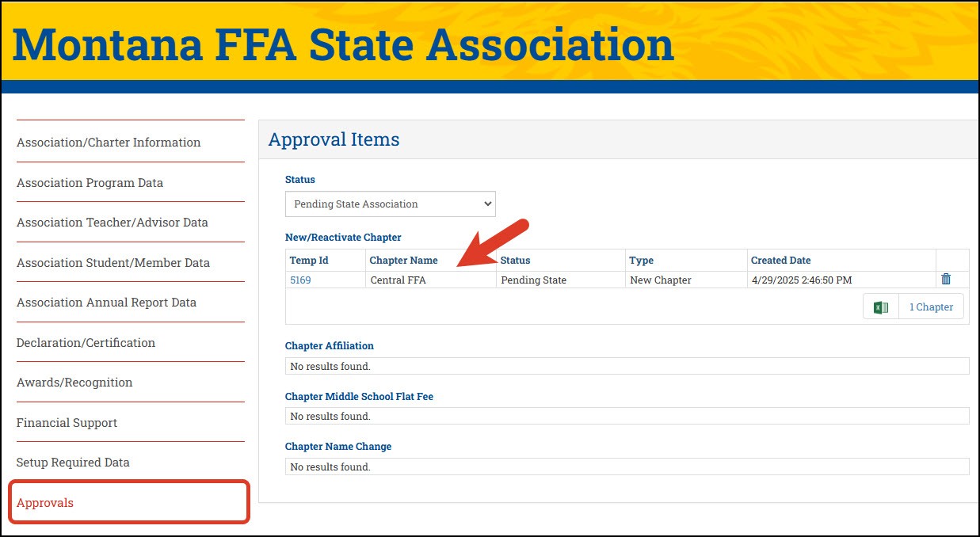Open Awards/Recognition section
The height and width of the screenshot is (537, 980).
click(x=74, y=383)
